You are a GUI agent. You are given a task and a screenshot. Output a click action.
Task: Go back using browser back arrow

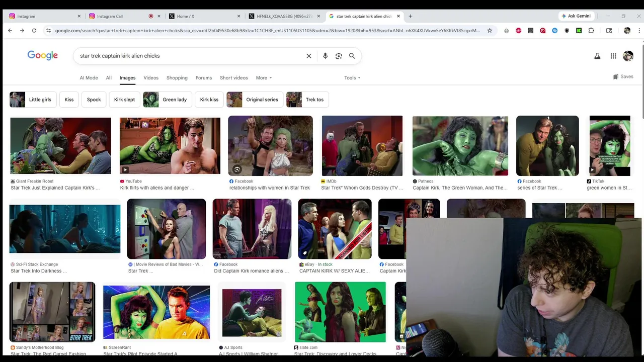coord(10,31)
